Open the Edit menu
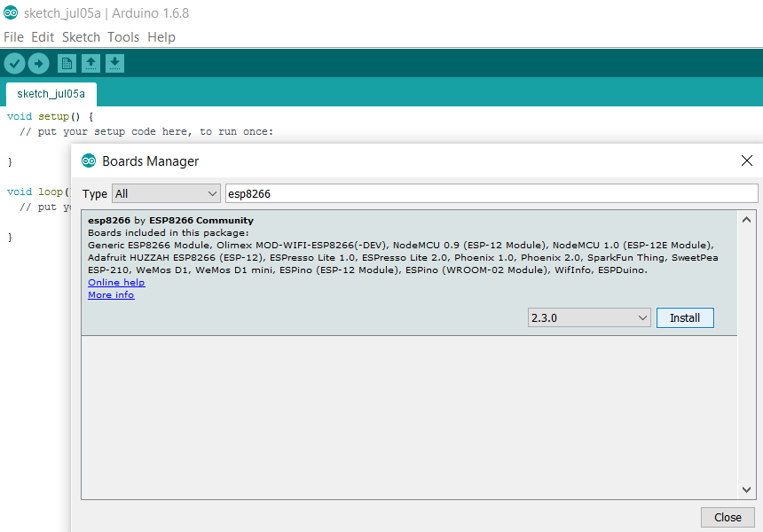Image resolution: width=763 pixels, height=532 pixels. (x=43, y=37)
